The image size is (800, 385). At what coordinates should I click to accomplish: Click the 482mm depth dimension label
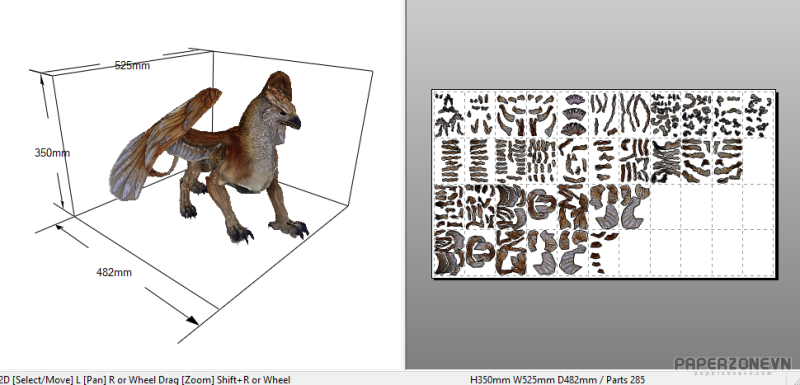point(114,272)
